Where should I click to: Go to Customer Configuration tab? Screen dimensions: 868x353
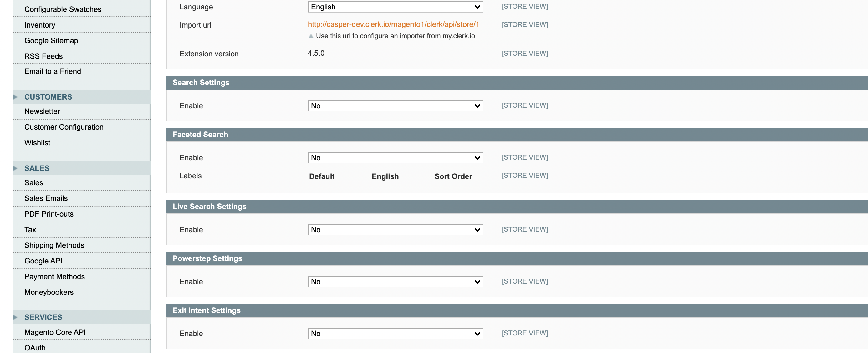point(64,127)
